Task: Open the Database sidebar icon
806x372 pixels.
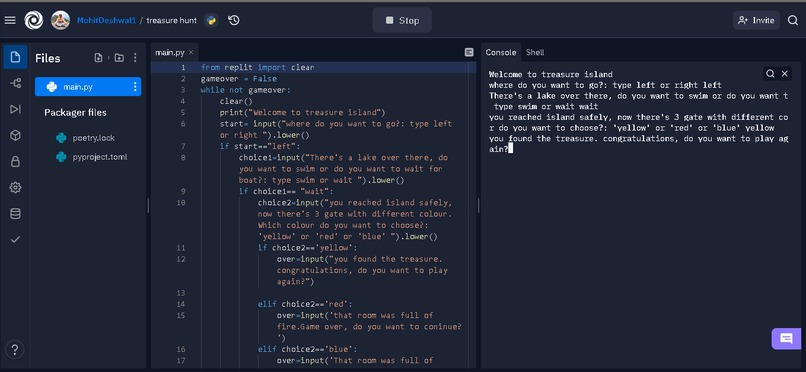Action: [15, 214]
